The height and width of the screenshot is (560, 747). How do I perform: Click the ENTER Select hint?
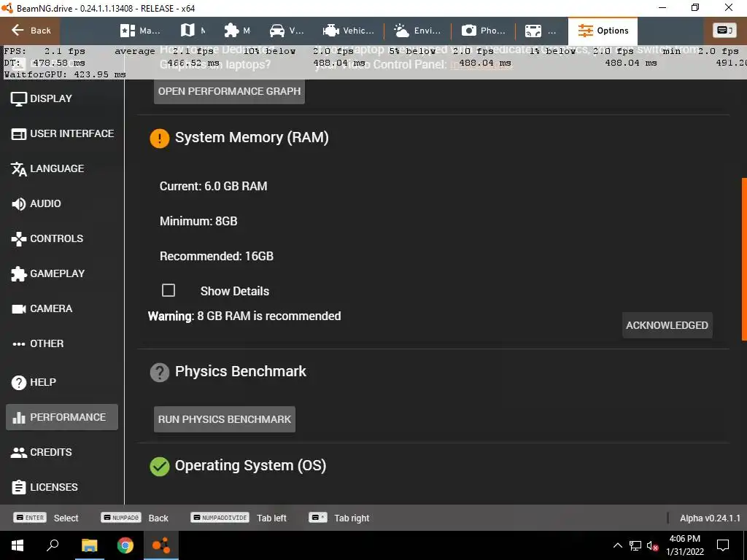click(x=46, y=518)
